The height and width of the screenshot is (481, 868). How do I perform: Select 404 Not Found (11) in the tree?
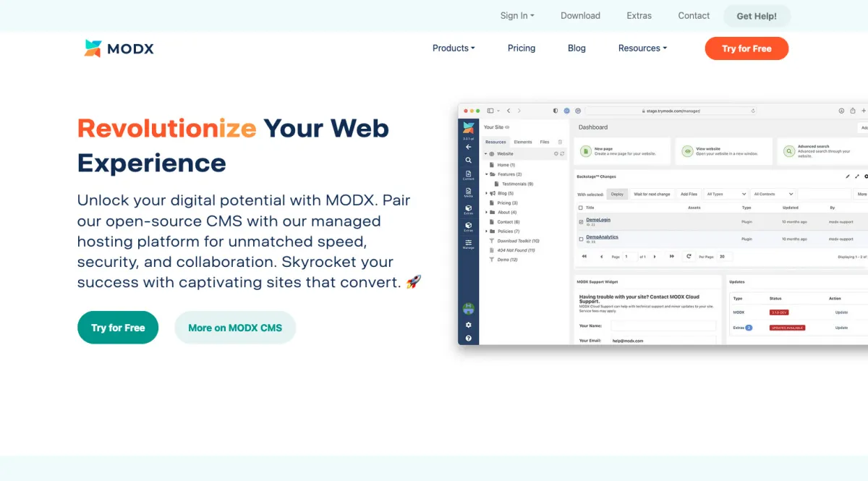[516, 250]
